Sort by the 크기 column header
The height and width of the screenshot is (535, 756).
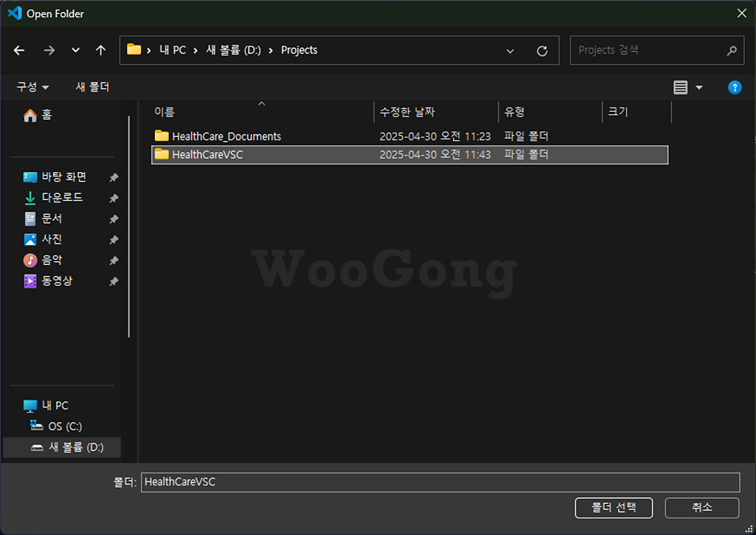pyautogui.click(x=637, y=112)
